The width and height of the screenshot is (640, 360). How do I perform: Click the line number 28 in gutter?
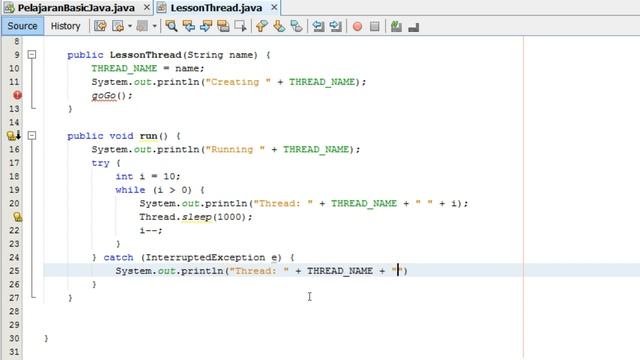14,311
